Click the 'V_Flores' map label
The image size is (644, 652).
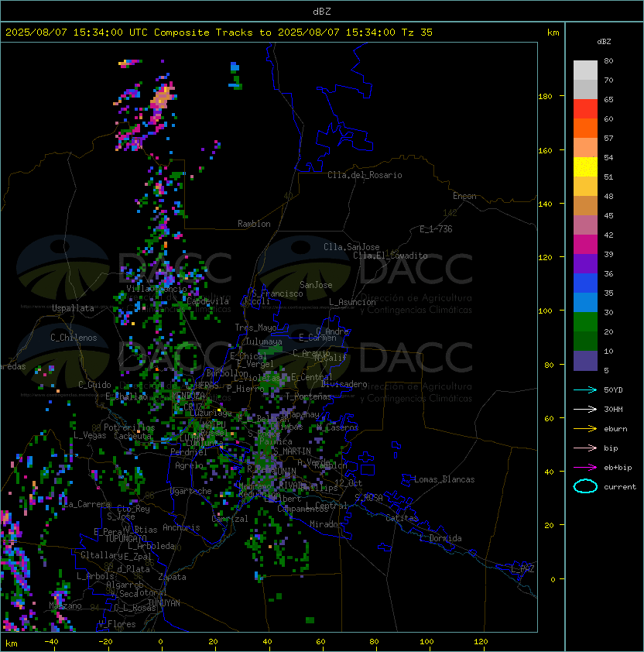[117, 624]
